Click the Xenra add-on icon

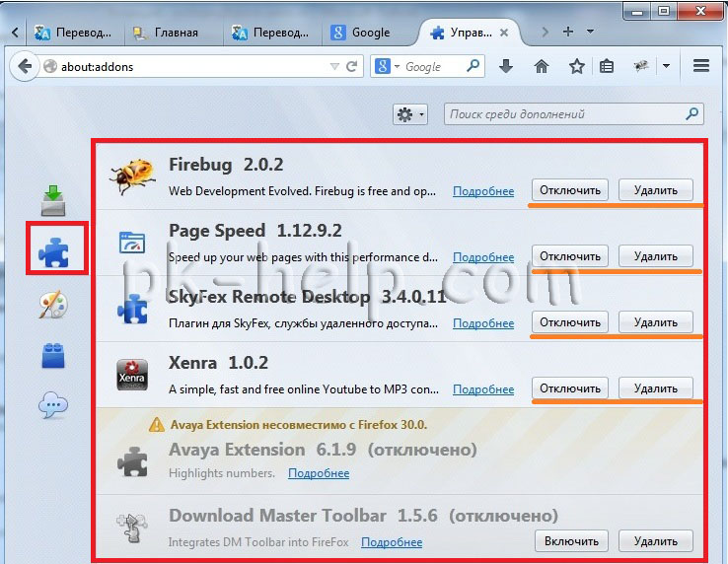tap(132, 375)
